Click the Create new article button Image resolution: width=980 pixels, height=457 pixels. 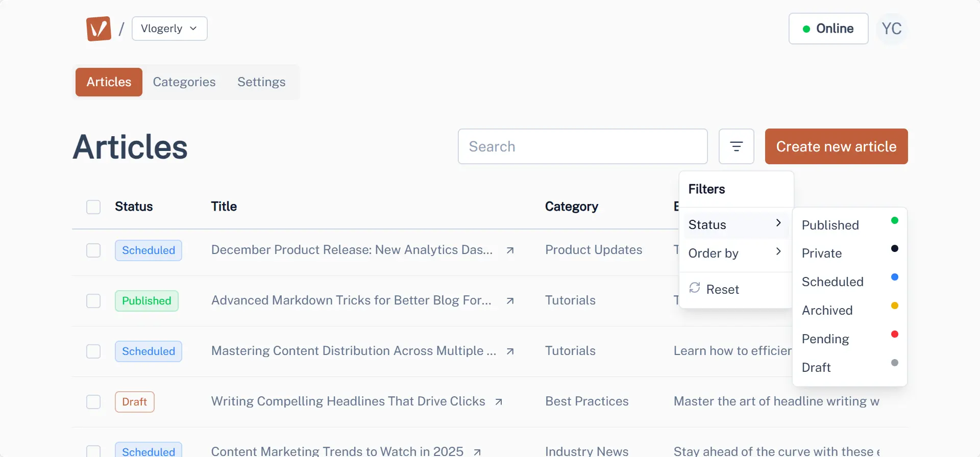click(836, 146)
